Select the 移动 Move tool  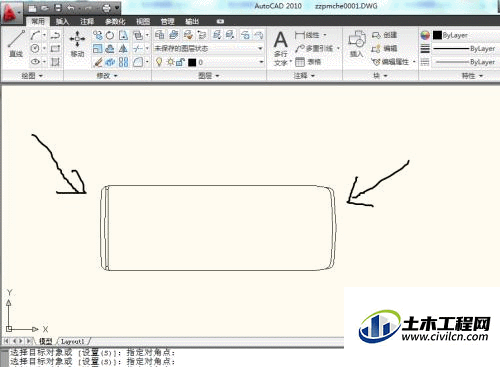77,43
